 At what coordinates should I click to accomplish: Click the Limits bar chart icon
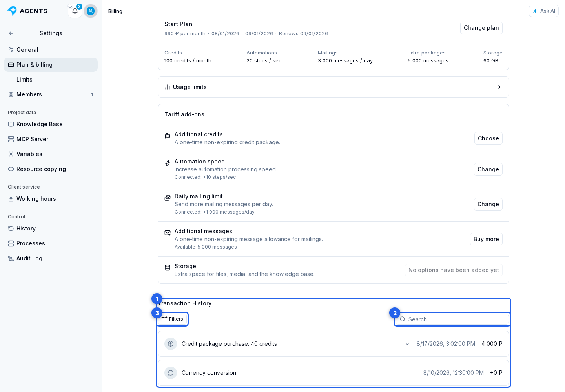tap(11, 80)
